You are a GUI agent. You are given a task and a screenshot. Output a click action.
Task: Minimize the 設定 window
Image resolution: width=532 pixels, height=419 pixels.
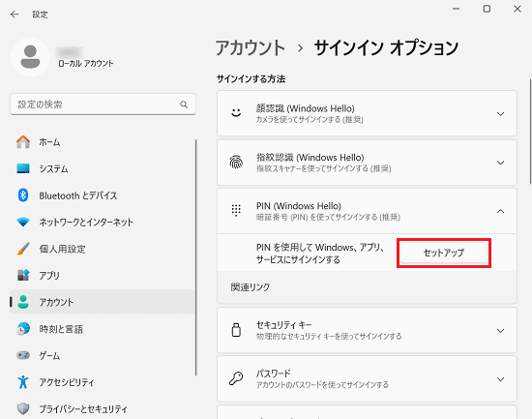point(457,9)
